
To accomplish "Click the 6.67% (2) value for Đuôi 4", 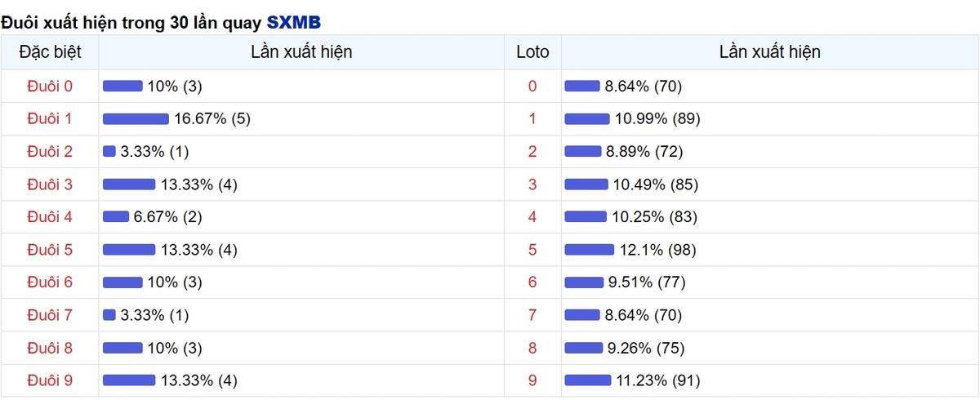I will [x=167, y=216].
